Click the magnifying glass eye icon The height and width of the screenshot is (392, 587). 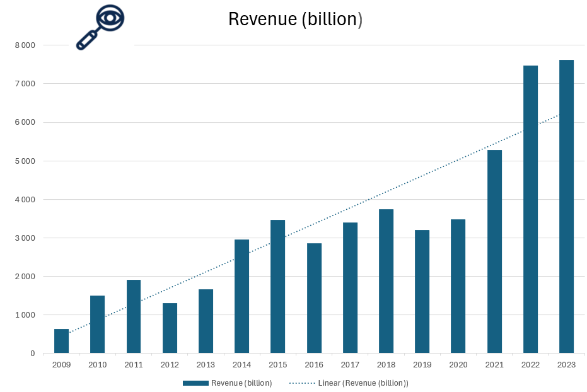pos(101,27)
